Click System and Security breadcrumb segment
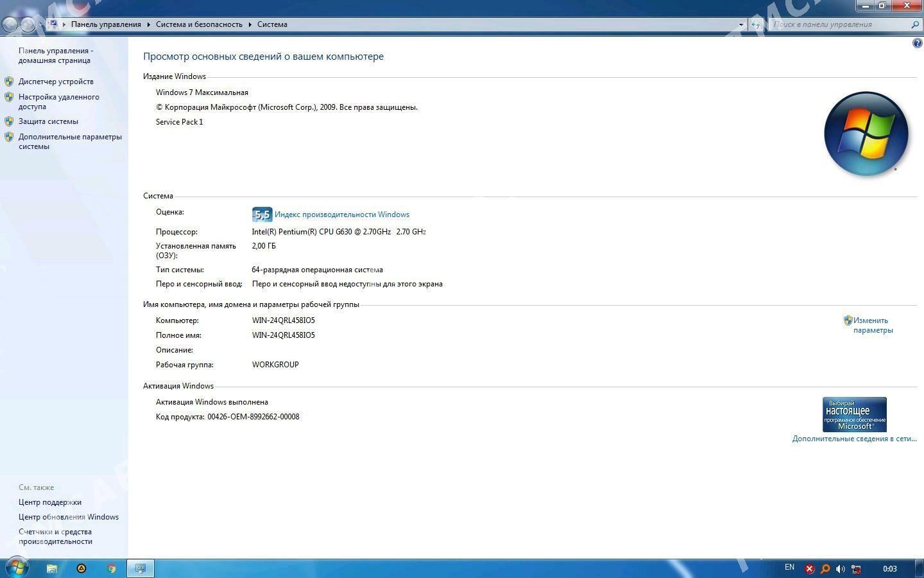 tap(199, 24)
